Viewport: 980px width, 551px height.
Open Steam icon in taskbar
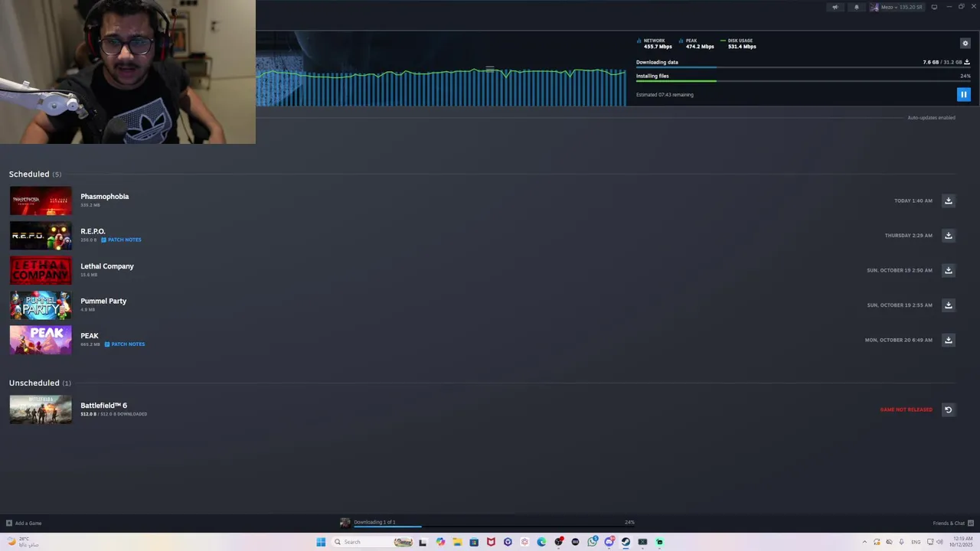(x=626, y=542)
